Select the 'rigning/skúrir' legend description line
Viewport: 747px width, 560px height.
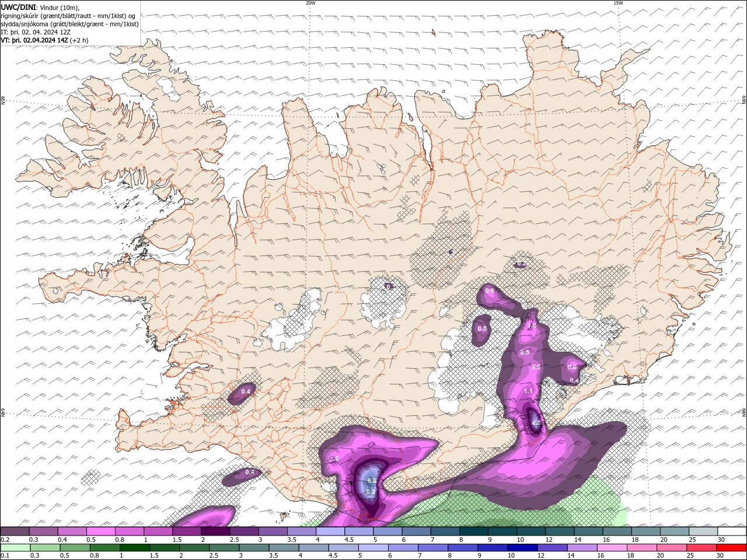tap(68, 15)
